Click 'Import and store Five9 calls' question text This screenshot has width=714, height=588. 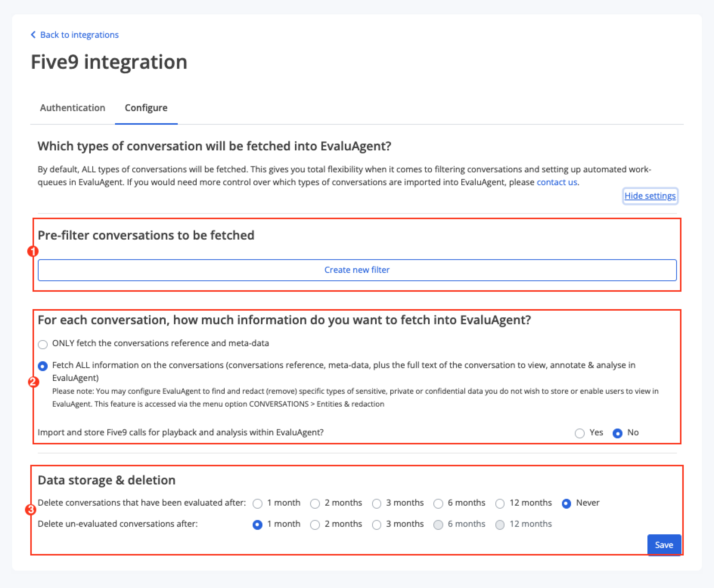pyautogui.click(x=181, y=433)
